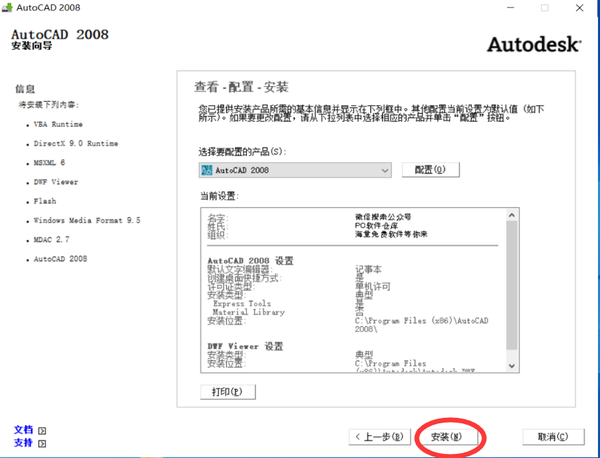Click the Autodesk logo

[x=534, y=45]
